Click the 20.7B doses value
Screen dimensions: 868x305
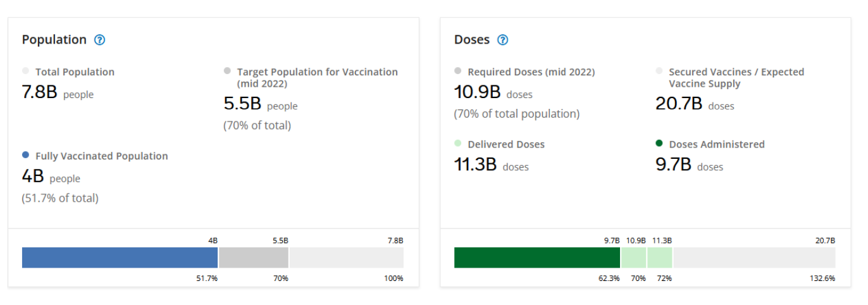(679, 103)
